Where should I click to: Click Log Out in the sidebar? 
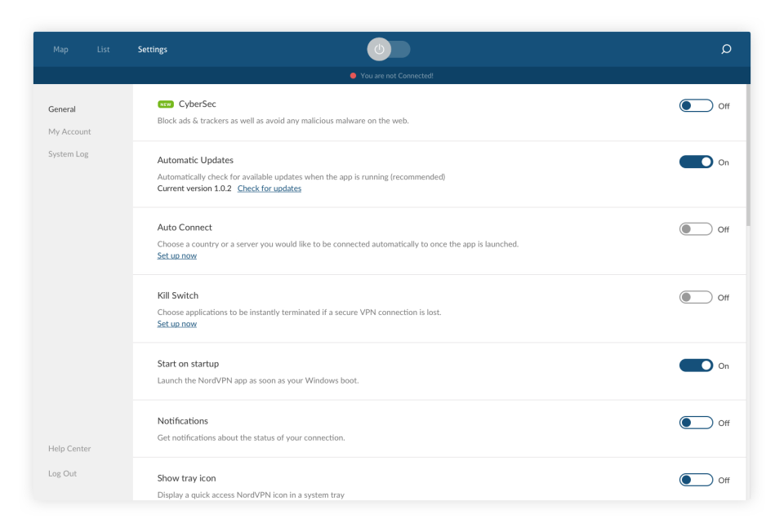pos(62,473)
